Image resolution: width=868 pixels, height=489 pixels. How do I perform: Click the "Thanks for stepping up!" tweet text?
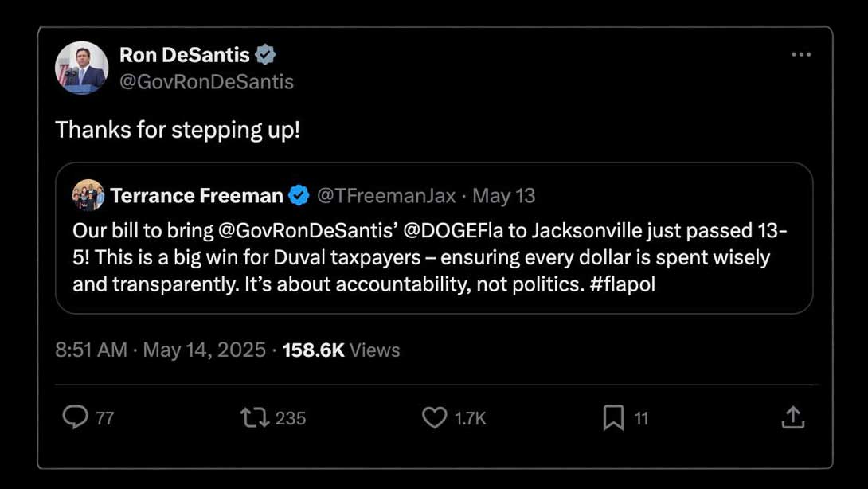click(x=178, y=130)
